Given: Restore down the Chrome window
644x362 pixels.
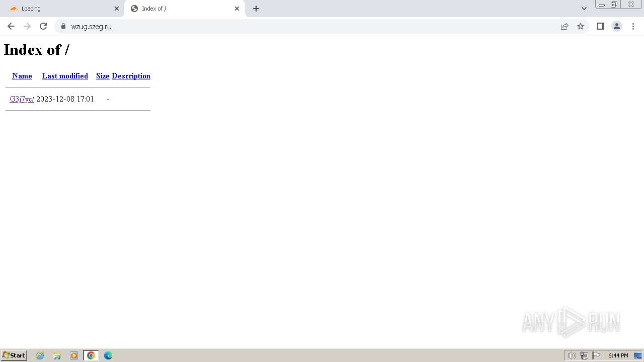Looking at the screenshot, I should tap(614, 5).
